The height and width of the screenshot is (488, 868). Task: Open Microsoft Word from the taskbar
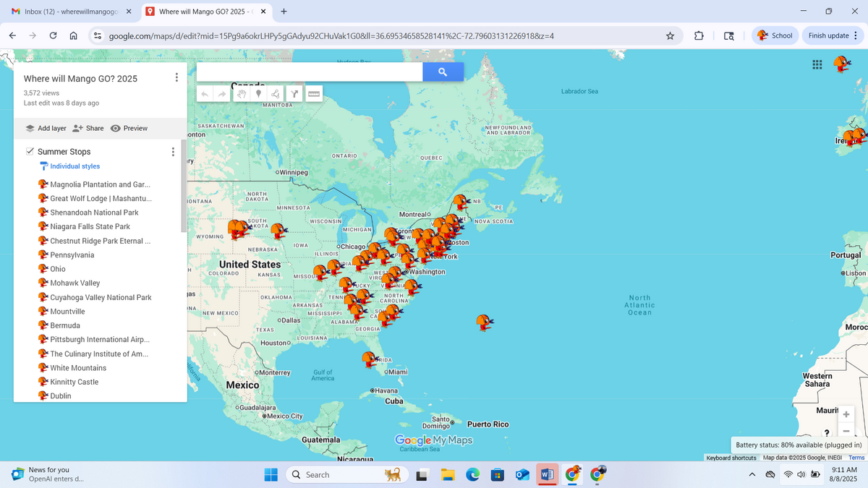[x=548, y=475]
